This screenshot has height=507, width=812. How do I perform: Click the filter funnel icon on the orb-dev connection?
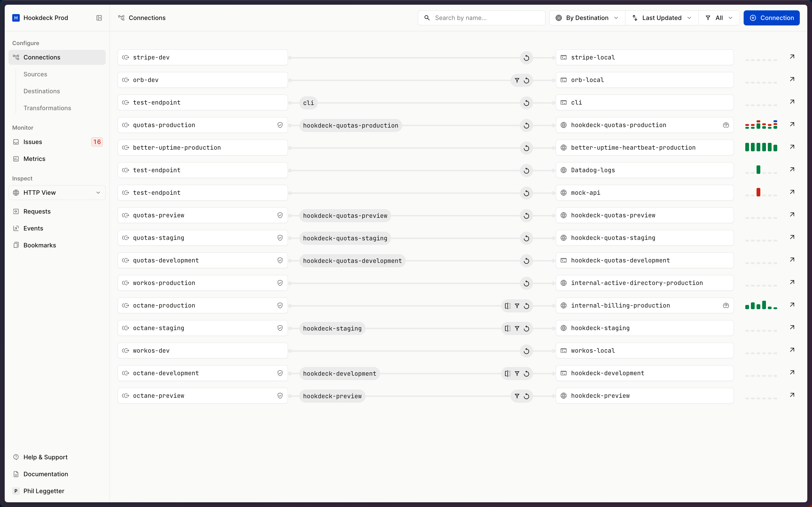[x=517, y=80]
